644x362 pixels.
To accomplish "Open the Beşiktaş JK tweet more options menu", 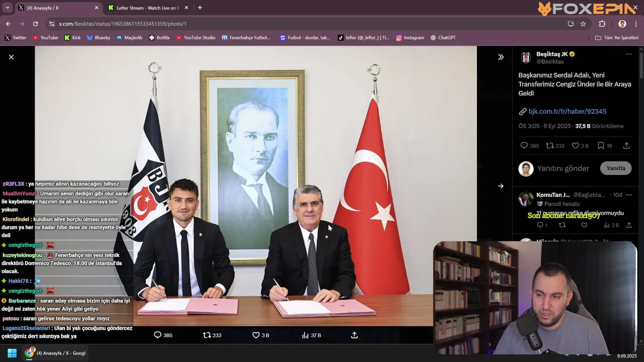I will tap(628, 54).
